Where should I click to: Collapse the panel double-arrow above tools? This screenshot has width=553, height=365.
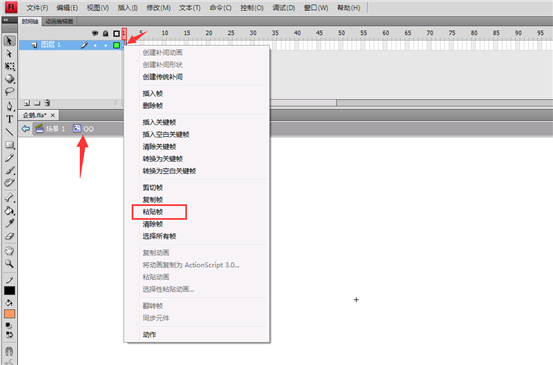pyautogui.click(x=5, y=20)
